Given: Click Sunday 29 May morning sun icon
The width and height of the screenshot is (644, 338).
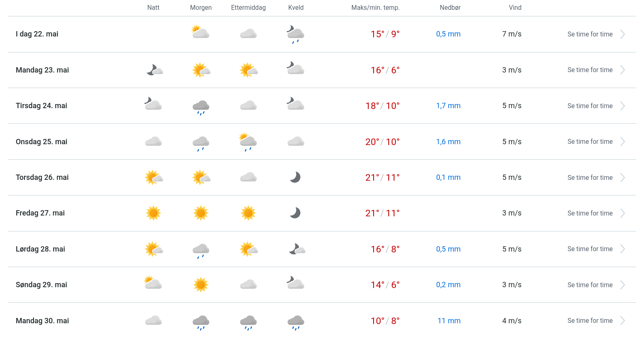Looking at the screenshot, I should coord(201,285).
